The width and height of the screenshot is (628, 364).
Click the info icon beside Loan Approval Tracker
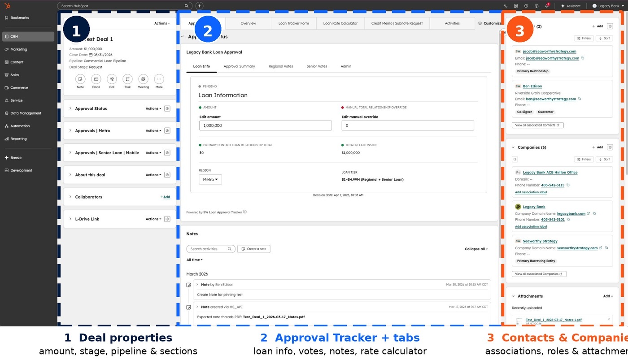tap(245, 212)
